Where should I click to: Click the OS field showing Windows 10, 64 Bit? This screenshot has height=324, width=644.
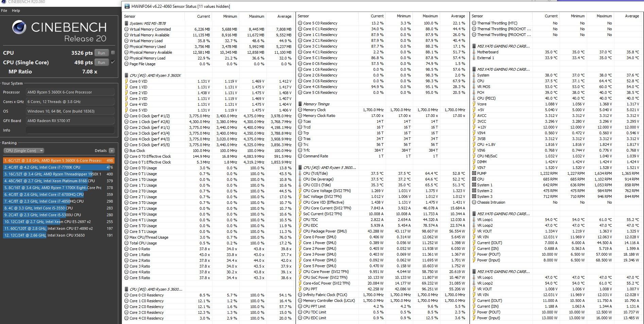click(70, 111)
